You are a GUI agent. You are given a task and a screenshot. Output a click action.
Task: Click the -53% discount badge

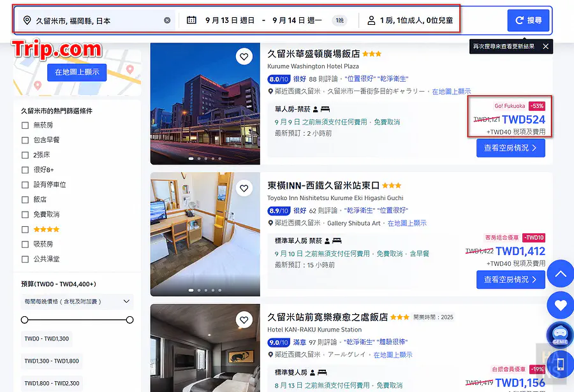click(537, 106)
